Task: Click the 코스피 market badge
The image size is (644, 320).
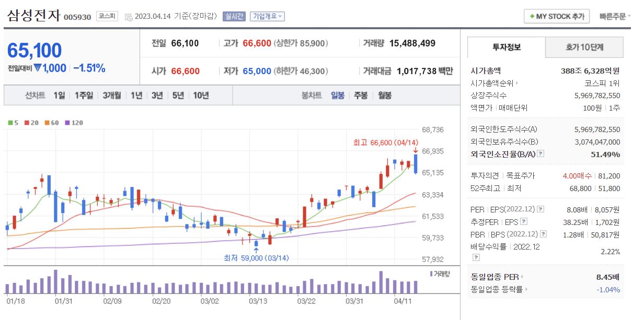Action: pos(108,16)
